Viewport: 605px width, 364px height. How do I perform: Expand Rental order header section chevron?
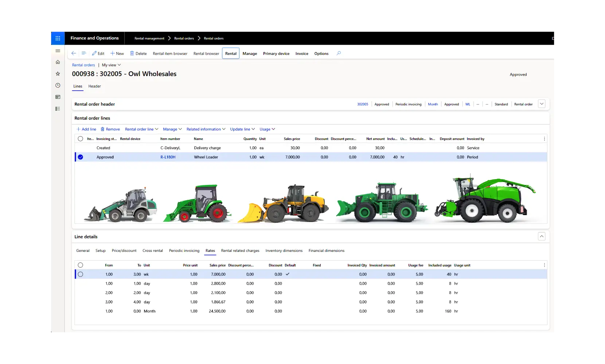pyautogui.click(x=542, y=104)
